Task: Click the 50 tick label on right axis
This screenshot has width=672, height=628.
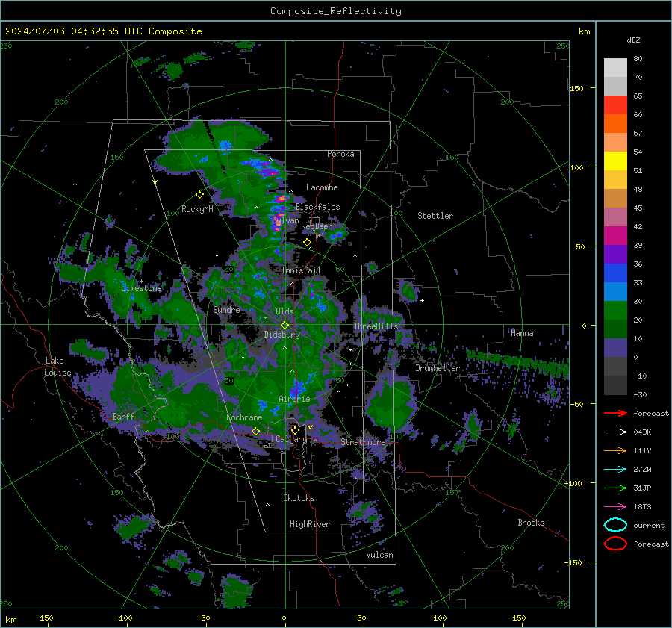Action: 580,246
